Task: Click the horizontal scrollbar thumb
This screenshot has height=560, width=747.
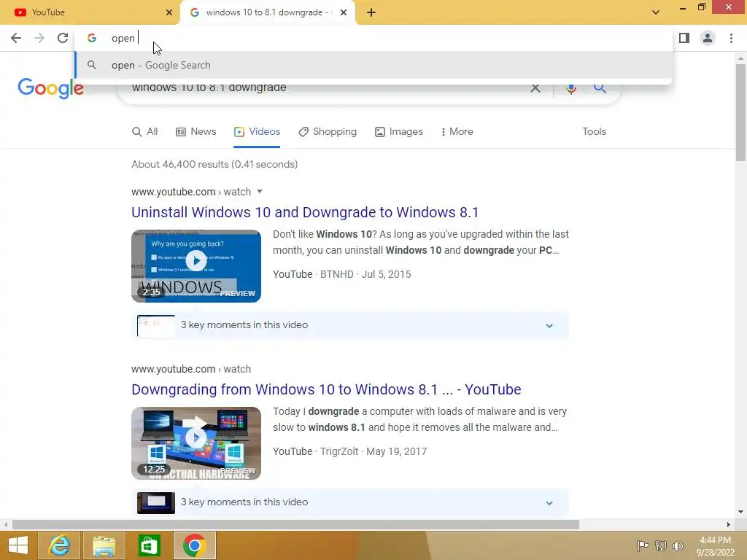Action: point(295,525)
